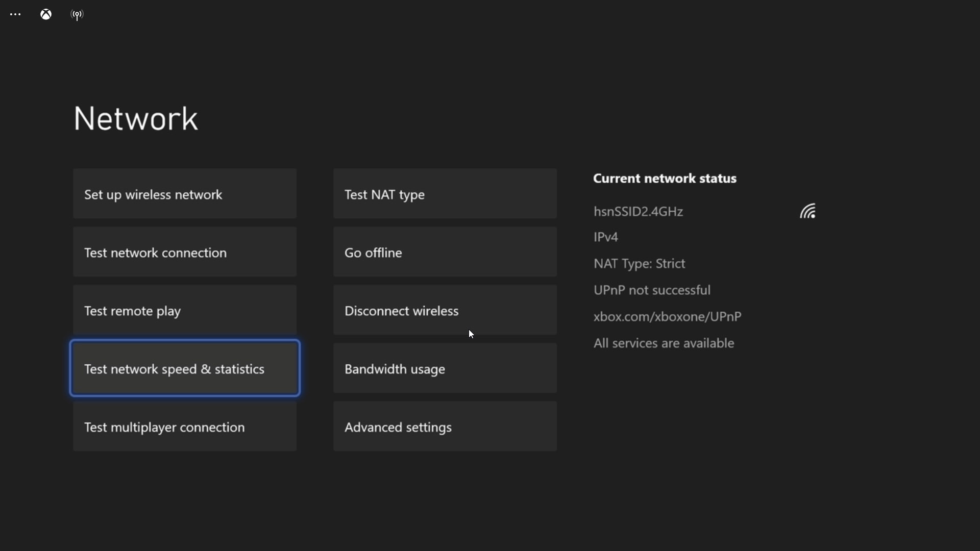
Task: Open Test network speed & statistics
Action: pyautogui.click(x=184, y=368)
